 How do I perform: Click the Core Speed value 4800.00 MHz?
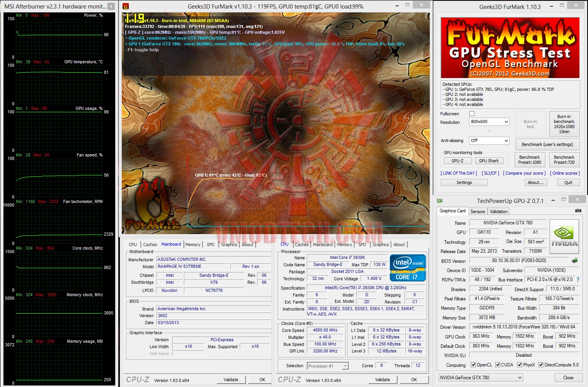[325, 330]
